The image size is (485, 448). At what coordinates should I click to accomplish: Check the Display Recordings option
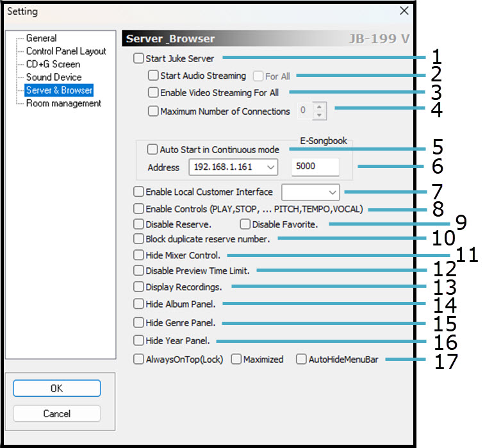click(139, 287)
